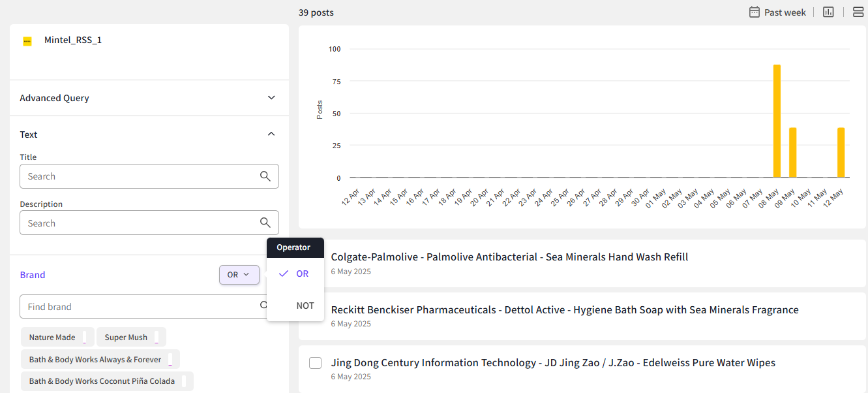868x393 pixels.
Task: Remove Bath & Body Works Always & Forever tag
Action: (x=170, y=360)
